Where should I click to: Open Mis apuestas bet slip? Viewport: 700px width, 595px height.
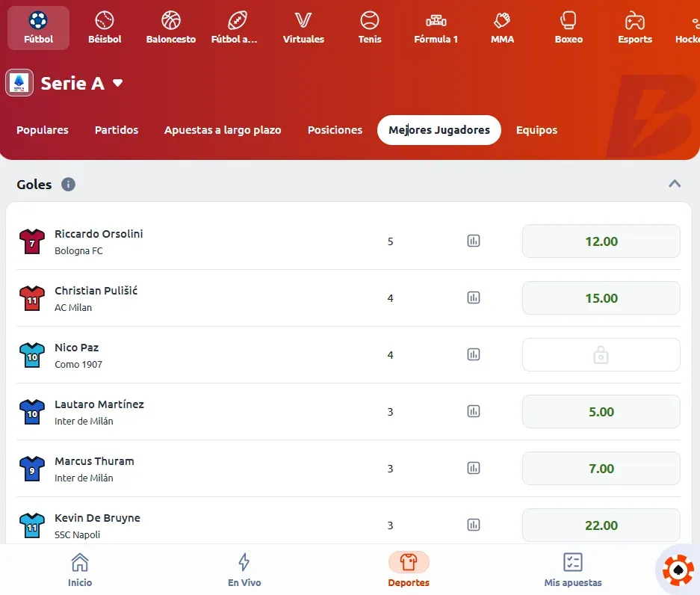573,570
